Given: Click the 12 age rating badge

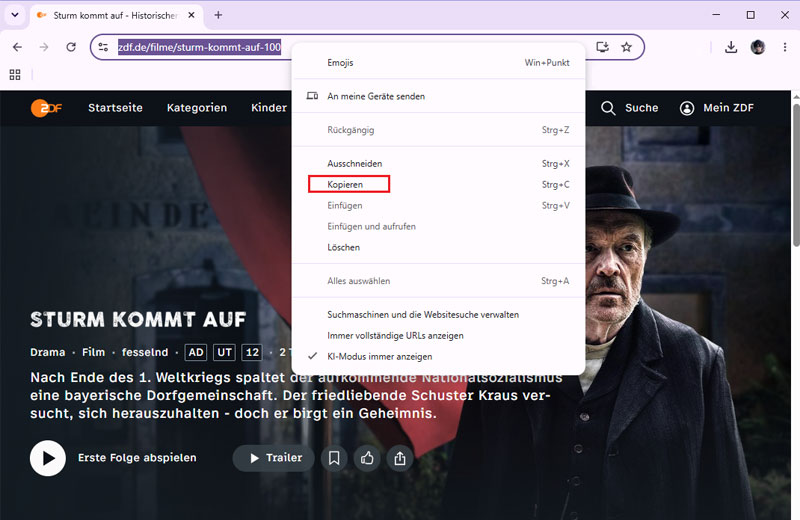Looking at the screenshot, I should pos(253,352).
